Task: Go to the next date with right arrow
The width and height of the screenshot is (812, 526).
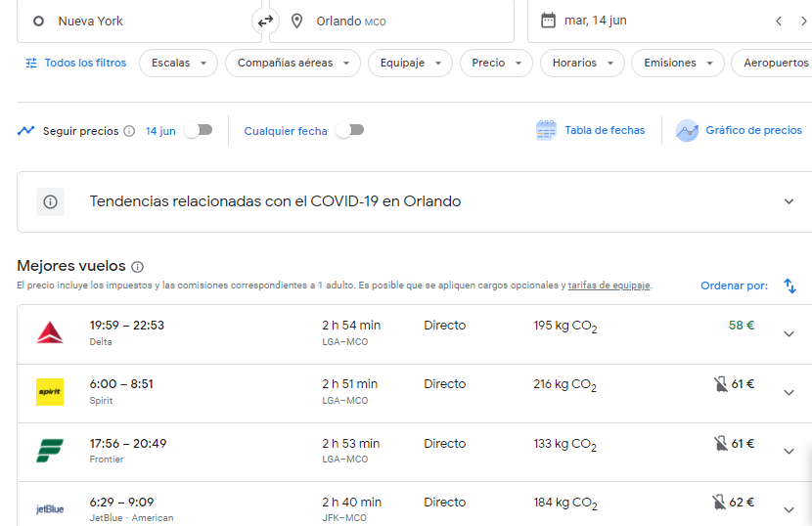Action: click(x=803, y=22)
